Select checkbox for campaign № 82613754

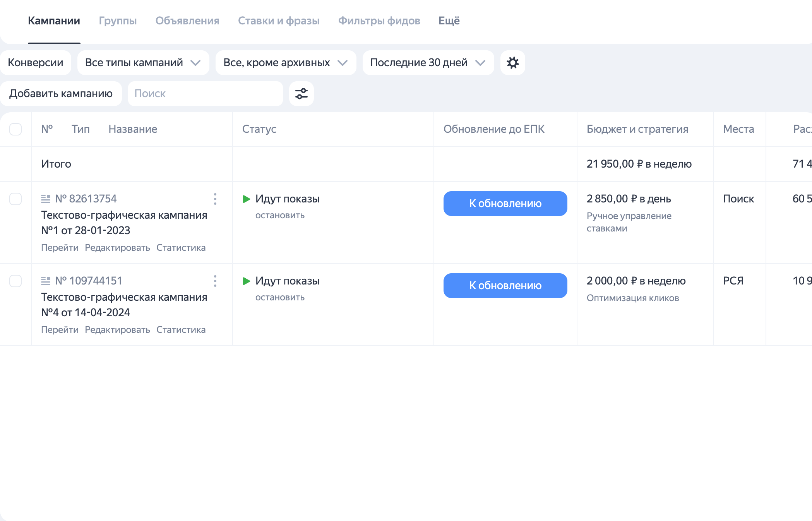click(15, 199)
